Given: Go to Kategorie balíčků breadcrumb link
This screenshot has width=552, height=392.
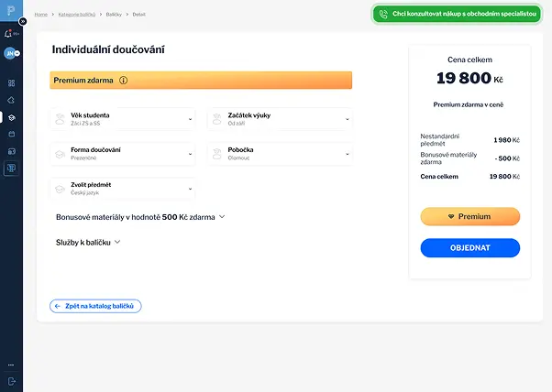Looking at the screenshot, I should [77, 15].
